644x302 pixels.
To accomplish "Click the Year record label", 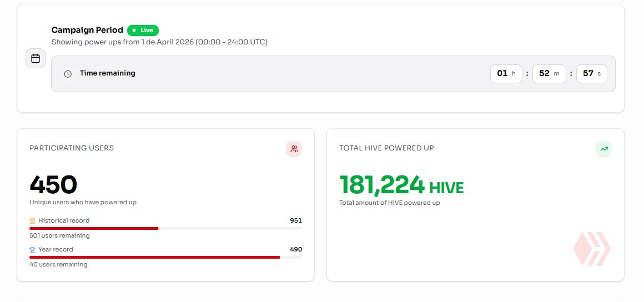I will [56, 249].
